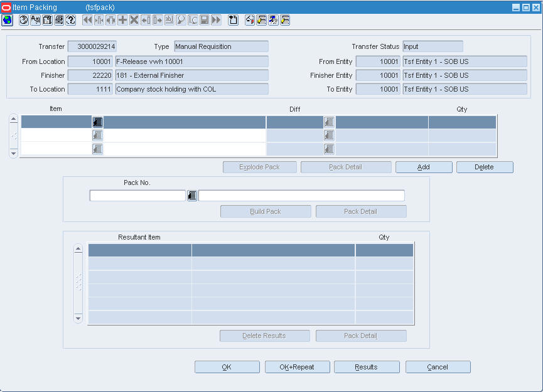Open the List of Values for the Item field
The image size is (543, 392).
click(97, 122)
